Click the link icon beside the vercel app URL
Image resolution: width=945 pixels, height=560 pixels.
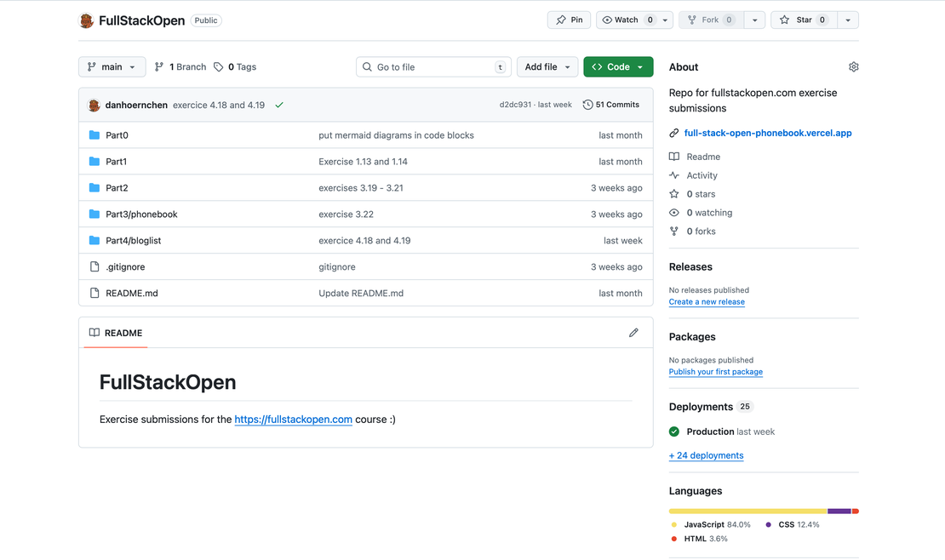[673, 133]
